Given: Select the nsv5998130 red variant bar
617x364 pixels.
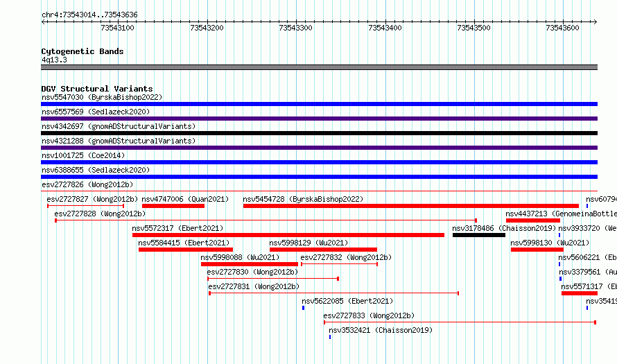Looking at the screenshot, I should [537, 250].
